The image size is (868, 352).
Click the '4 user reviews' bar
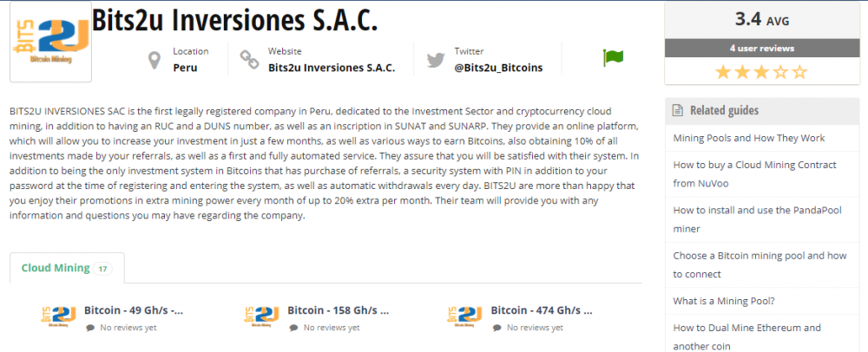(x=762, y=48)
